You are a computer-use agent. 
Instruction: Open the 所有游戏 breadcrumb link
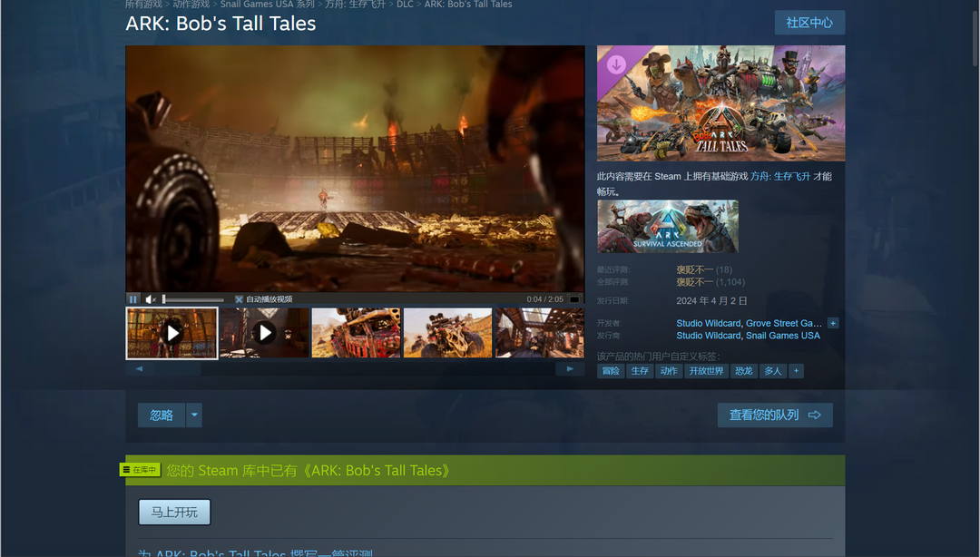[143, 5]
